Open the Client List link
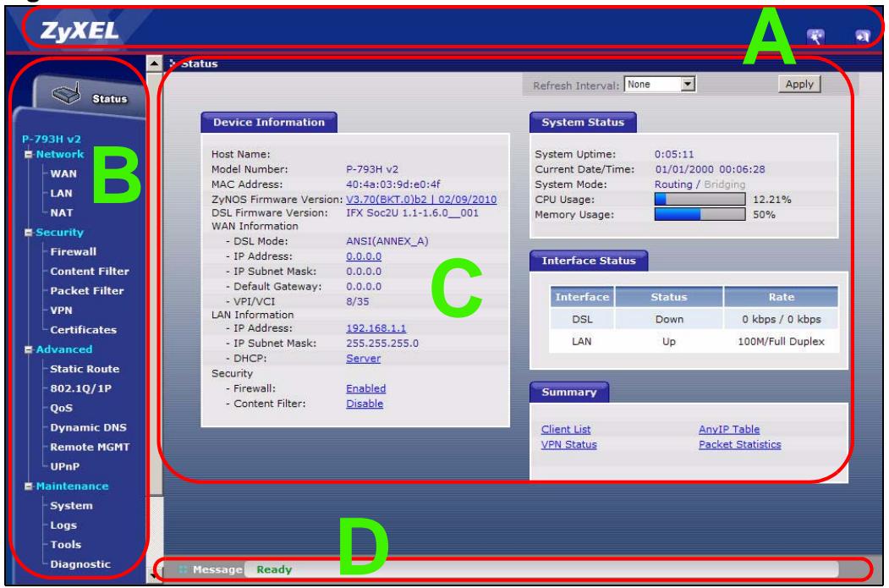 click(x=566, y=430)
